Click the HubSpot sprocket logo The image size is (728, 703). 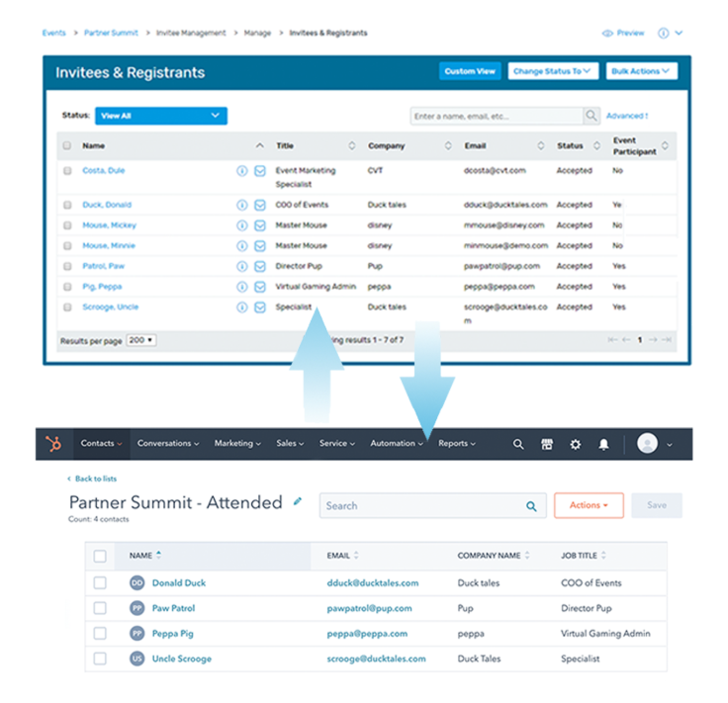53,444
